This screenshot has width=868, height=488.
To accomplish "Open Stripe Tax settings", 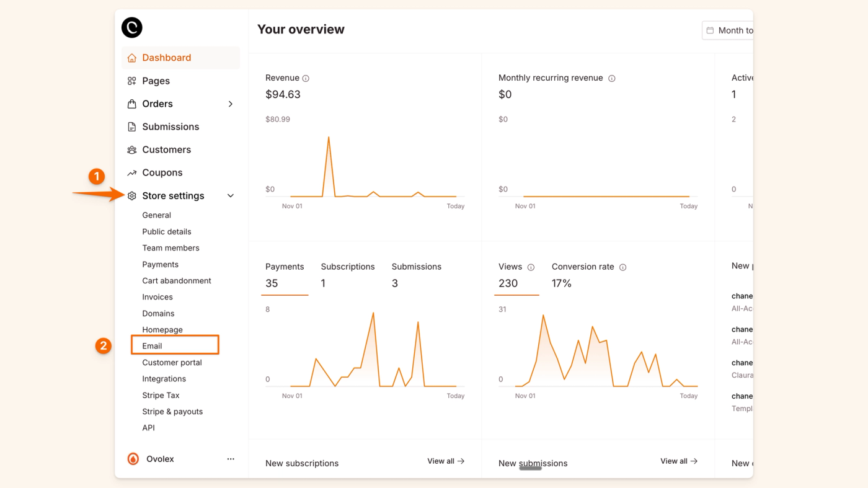I will click(x=161, y=395).
